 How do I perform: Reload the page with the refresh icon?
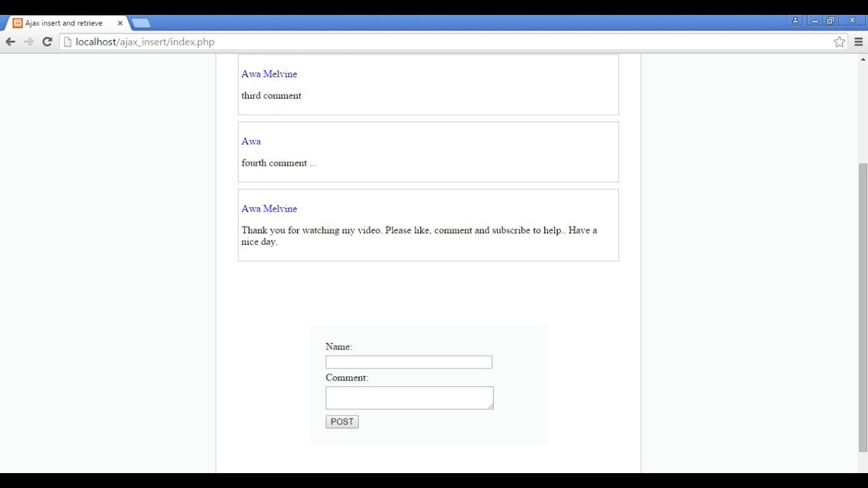coord(47,42)
